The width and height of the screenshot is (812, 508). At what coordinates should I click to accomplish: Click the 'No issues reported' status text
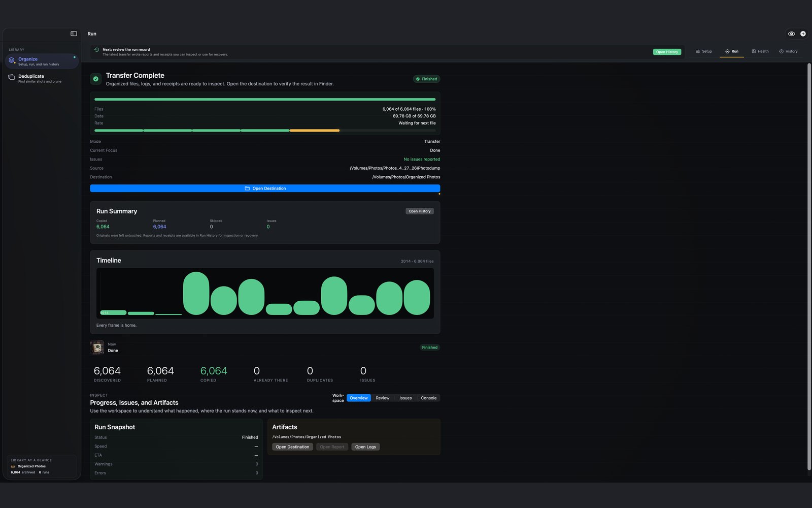pyautogui.click(x=422, y=160)
